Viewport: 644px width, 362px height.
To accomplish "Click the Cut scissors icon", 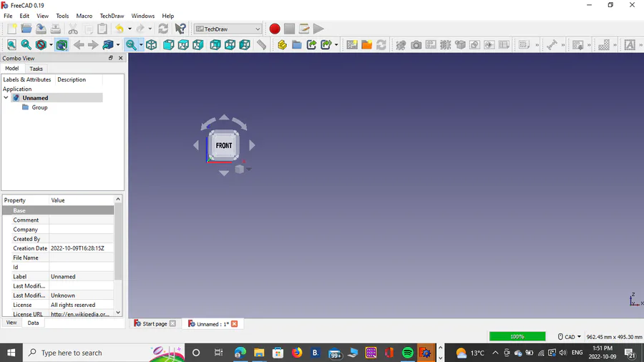I will click(73, 29).
